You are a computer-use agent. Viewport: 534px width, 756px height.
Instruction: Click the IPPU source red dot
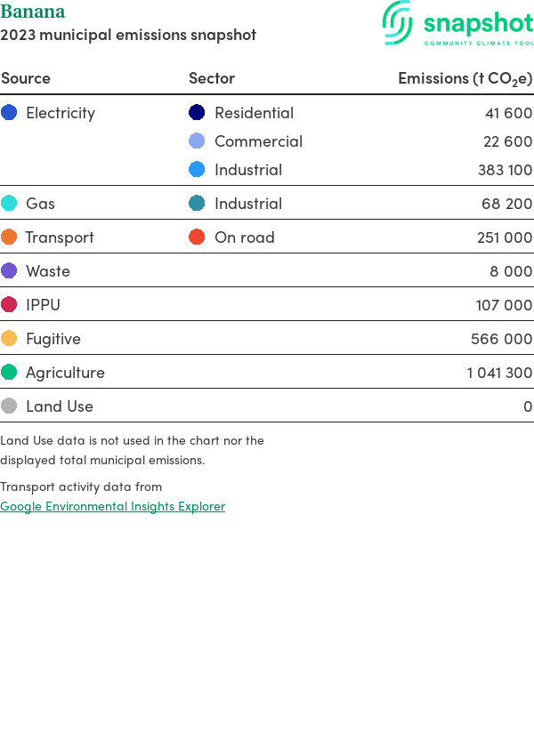9,305
